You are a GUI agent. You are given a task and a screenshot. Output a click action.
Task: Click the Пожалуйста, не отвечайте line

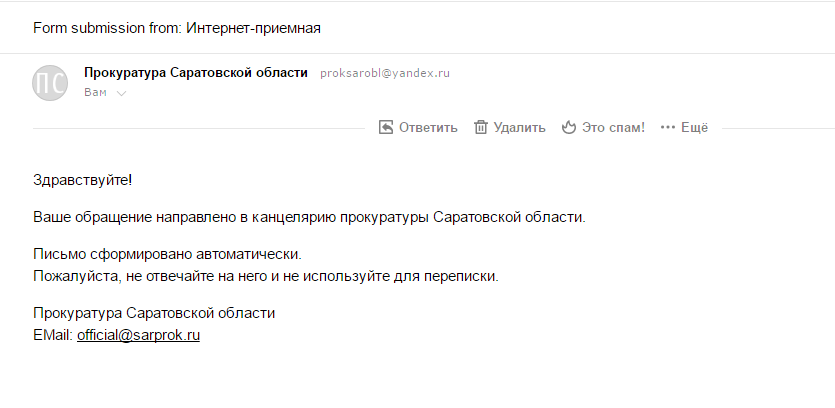point(265,275)
